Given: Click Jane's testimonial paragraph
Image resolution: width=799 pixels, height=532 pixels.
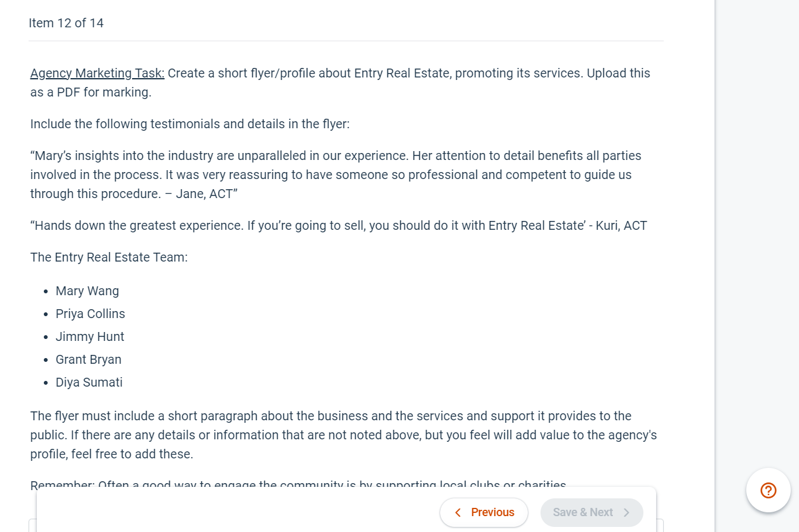Looking at the screenshot, I should point(336,175).
